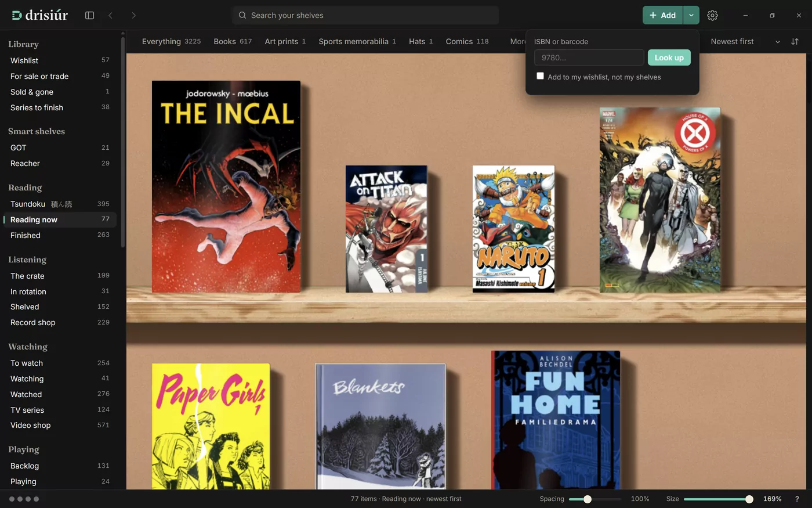Click the search magnifier icon

coord(242,15)
